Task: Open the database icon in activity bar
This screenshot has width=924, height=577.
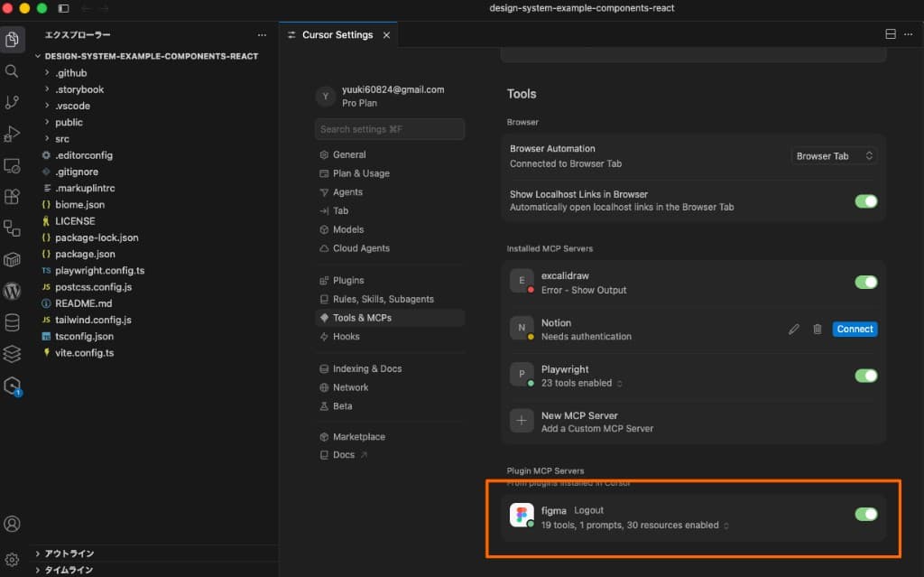Action: click(12, 322)
